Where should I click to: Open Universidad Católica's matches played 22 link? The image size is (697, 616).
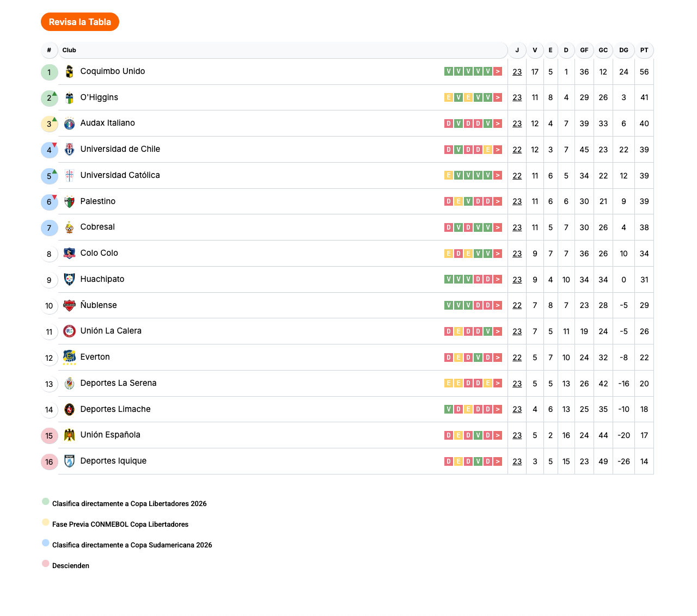click(x=517, y=176)
